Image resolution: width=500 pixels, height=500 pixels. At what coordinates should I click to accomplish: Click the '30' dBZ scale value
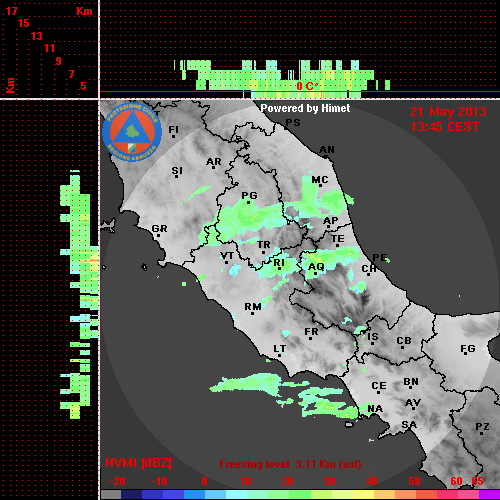[329, 481]
